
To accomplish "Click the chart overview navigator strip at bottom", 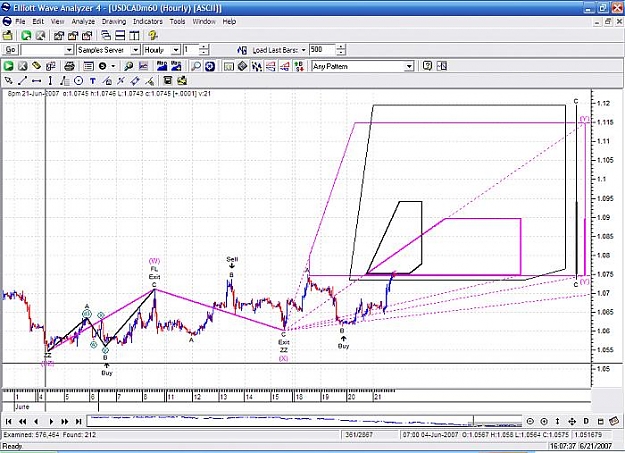I will (305, 421).
